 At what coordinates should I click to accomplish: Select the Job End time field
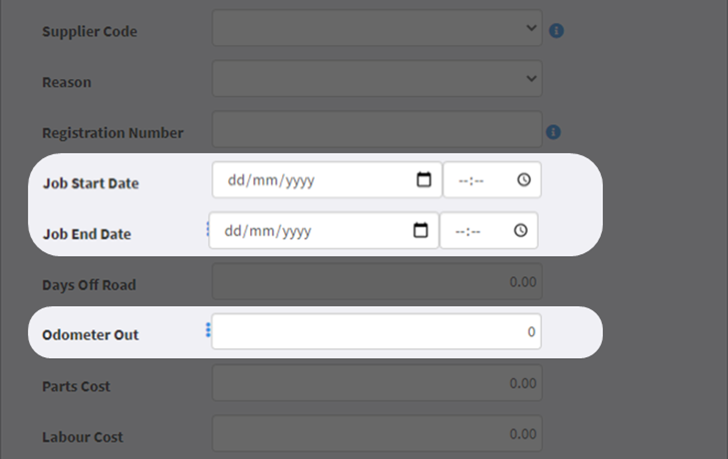pos(489,230)
